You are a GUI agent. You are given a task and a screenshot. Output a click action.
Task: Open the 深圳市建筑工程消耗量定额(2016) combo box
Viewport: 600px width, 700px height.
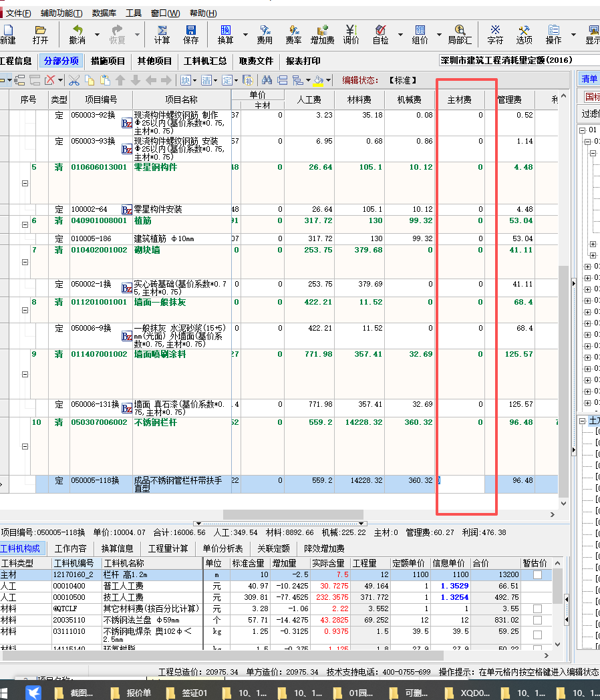(519, 60)
